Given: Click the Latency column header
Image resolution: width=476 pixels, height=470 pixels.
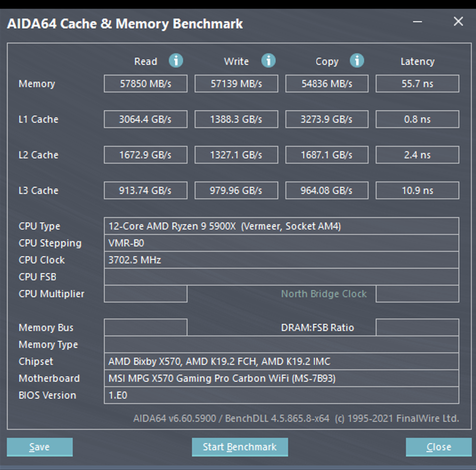Looking at the screenshot, I should (418, 62).
